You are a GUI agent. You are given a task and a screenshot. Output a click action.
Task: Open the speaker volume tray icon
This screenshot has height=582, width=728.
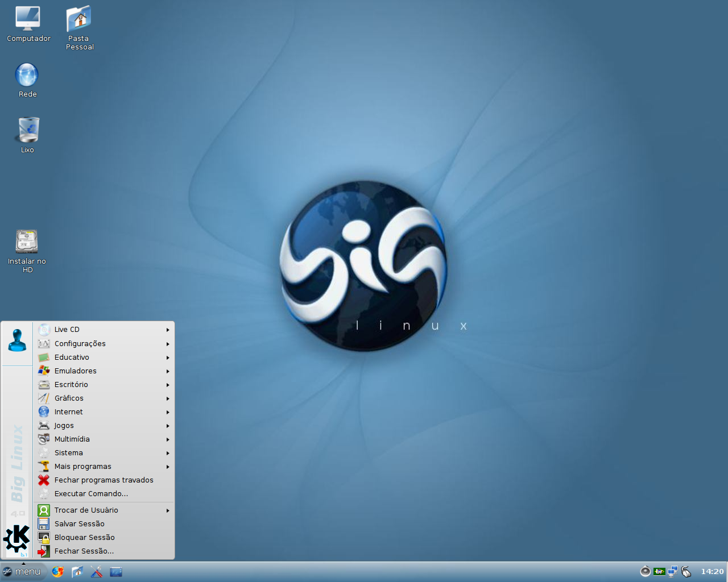pyautogui.click(x=646, y=571)
